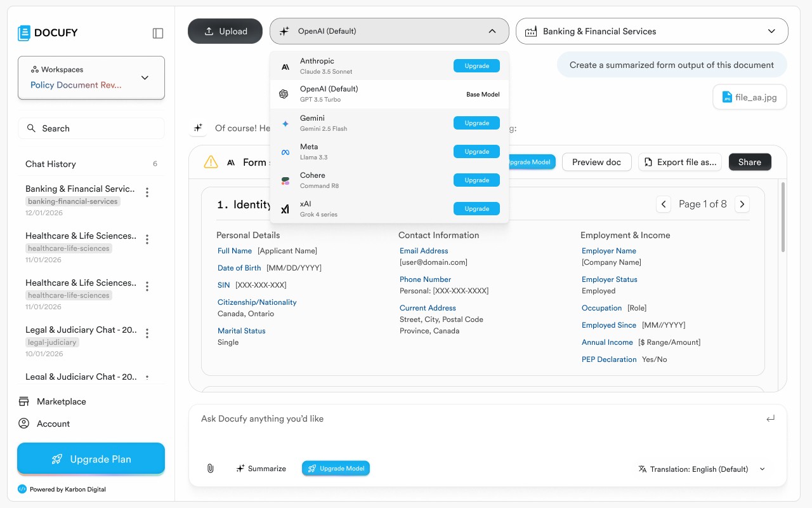Click the Karbon Digital code icon

point(22,489)
